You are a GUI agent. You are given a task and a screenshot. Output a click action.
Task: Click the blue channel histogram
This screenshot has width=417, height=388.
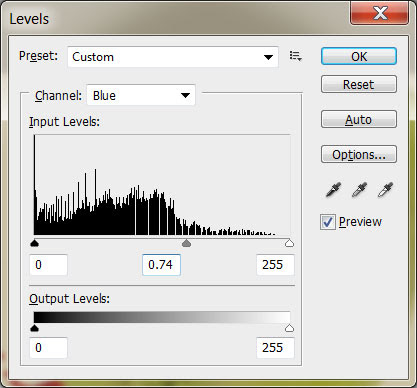click(162, 185)
